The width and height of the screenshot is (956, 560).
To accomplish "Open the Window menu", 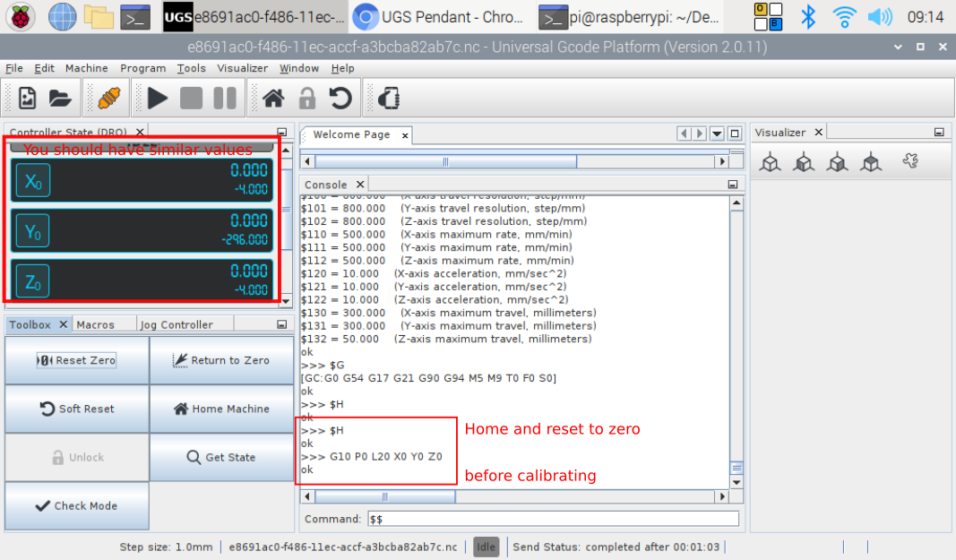I will tap(298, 68).
